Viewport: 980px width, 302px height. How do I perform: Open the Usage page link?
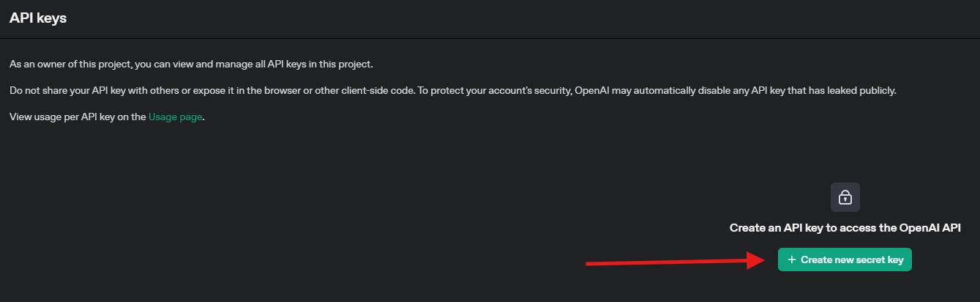click(x=175, y=117)
